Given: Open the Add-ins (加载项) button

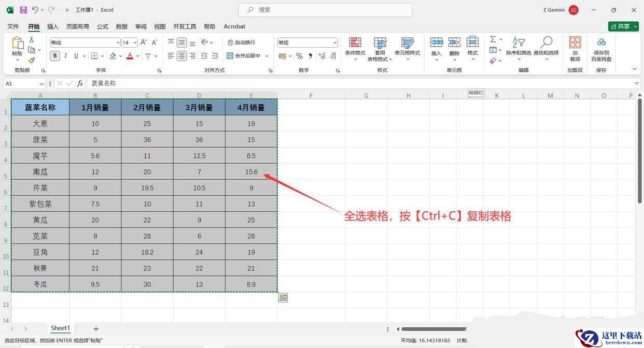Looking at the screenshot, I should 575,49.
